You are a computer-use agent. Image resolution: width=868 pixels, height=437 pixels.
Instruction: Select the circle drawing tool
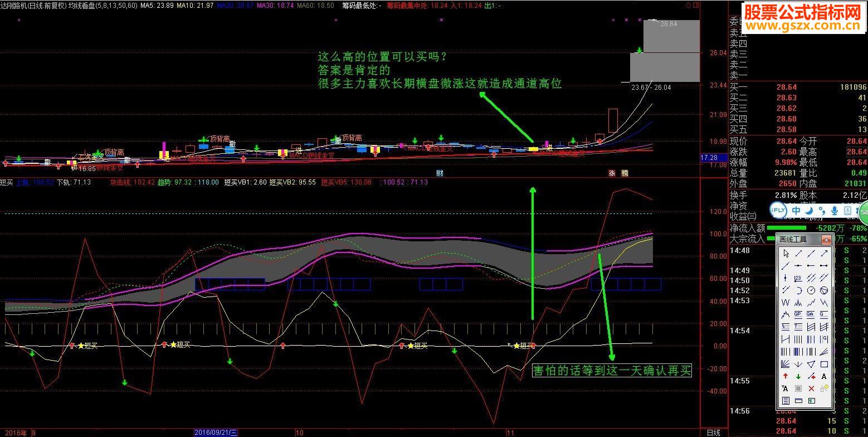(811, 290)
